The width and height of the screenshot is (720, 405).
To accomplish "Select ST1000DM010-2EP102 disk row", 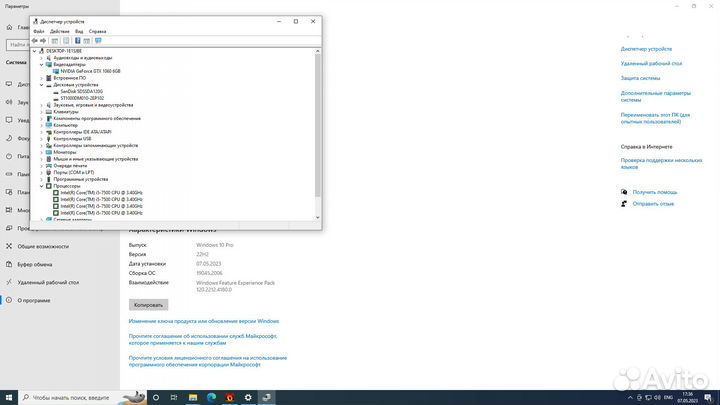I will pyautogui.click(x=82, y=98).
